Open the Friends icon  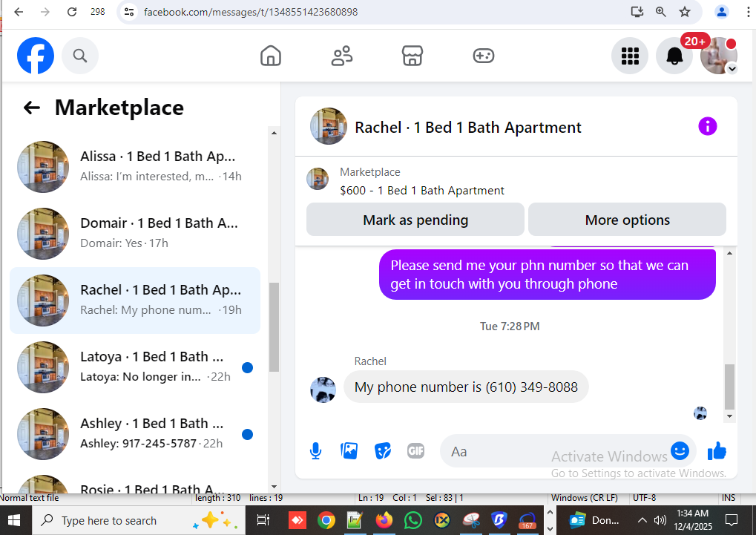tap(342, 56)
